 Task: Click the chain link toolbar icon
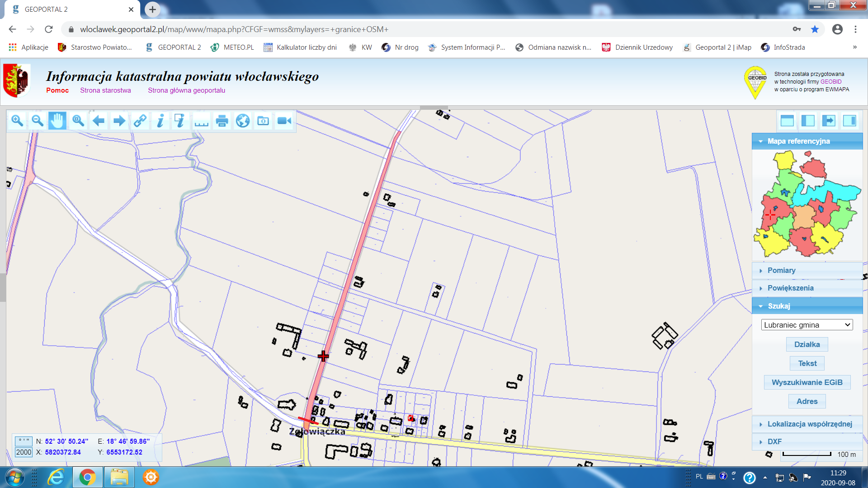140,121
